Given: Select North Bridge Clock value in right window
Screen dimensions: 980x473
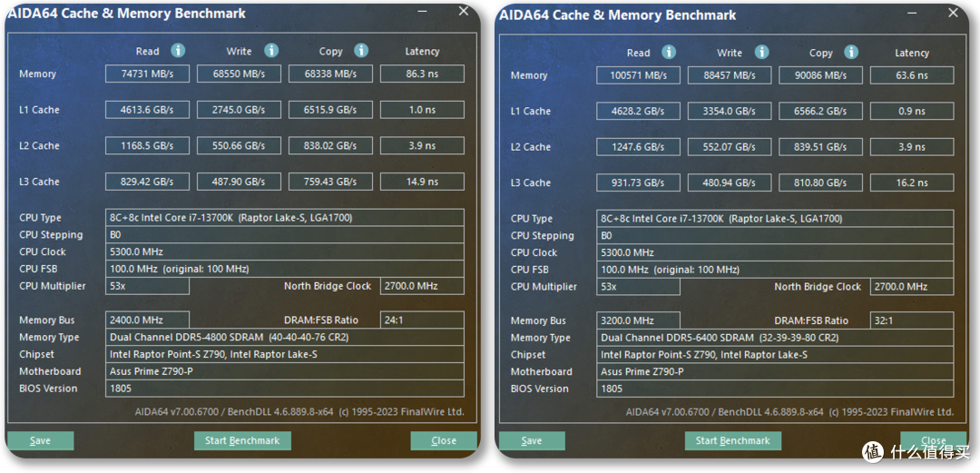Looking at the screenshot, I should click(913, 287).
